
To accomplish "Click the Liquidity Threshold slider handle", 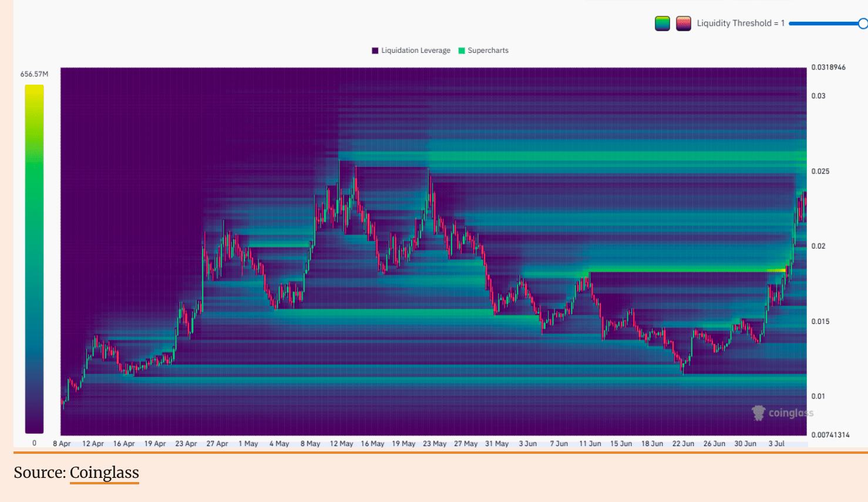I will tap(863, 24).
